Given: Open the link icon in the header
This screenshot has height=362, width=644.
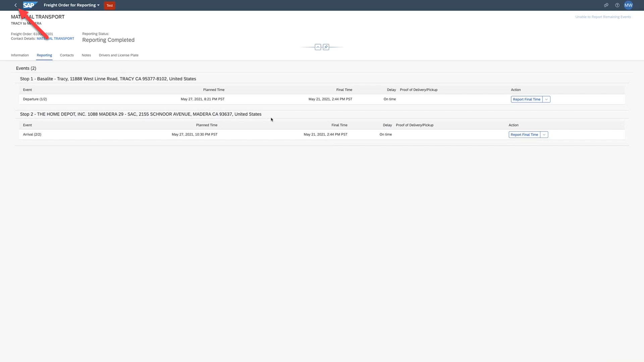Looking at the screenshot, I should [606, 5].
